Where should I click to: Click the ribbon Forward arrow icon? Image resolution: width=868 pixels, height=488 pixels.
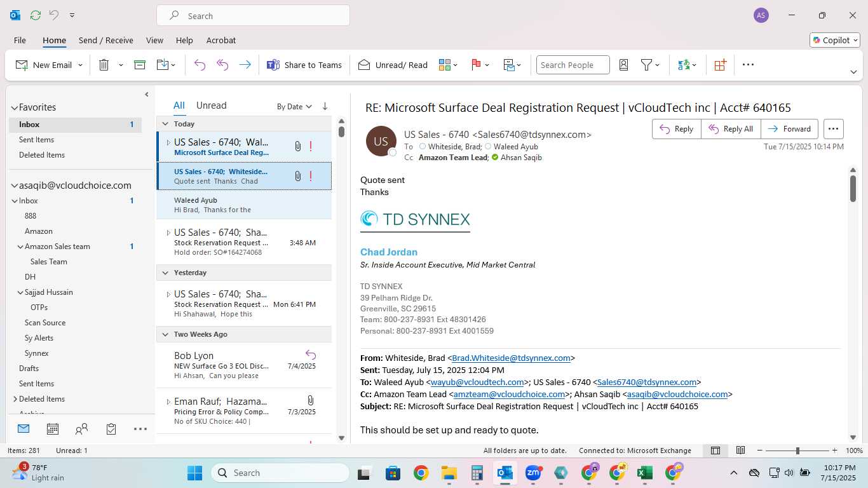coord(245,65)
